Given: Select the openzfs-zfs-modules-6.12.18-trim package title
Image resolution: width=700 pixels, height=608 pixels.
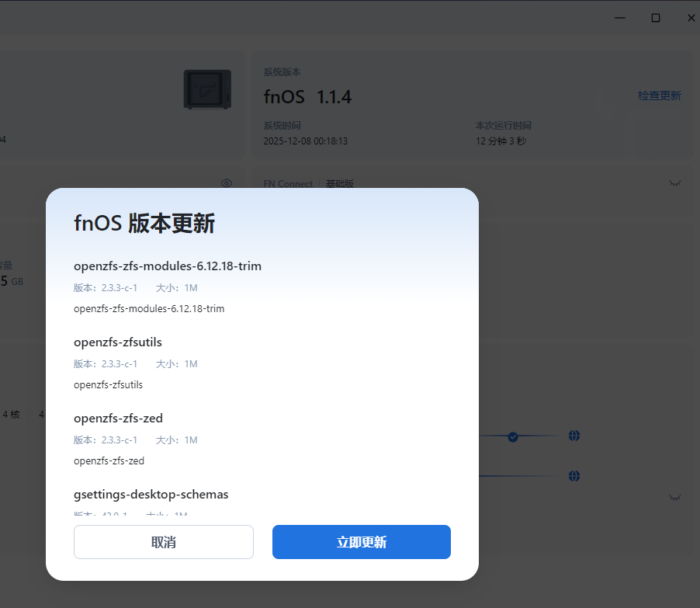Looking at the screenshot, I should [168, 266].
